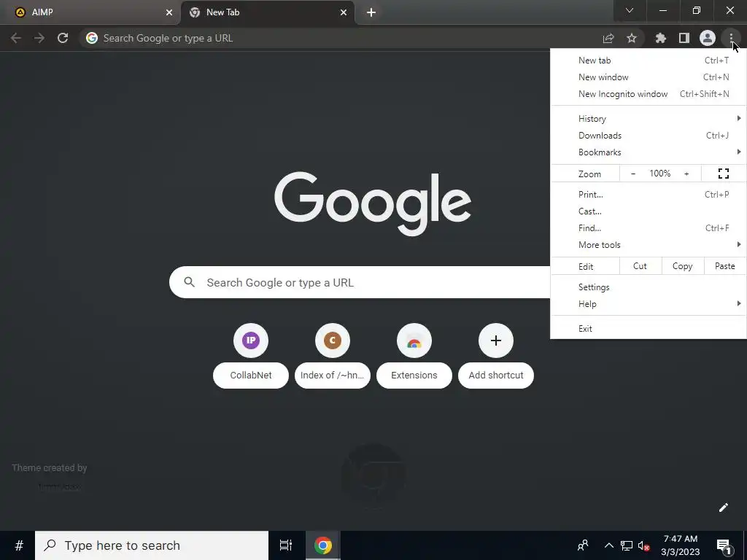
Task: Click Cut in the Edit row
Action: 640,266
